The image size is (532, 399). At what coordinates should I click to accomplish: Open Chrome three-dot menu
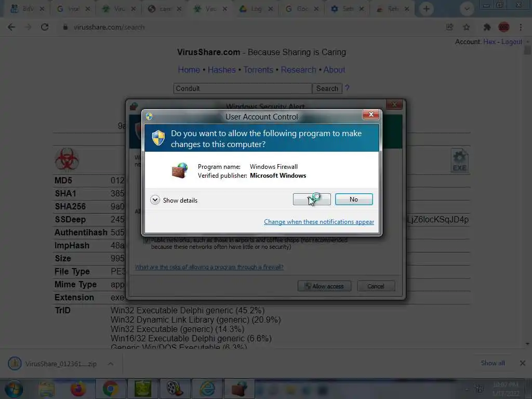pyautogui.click(x=521, y=27)
